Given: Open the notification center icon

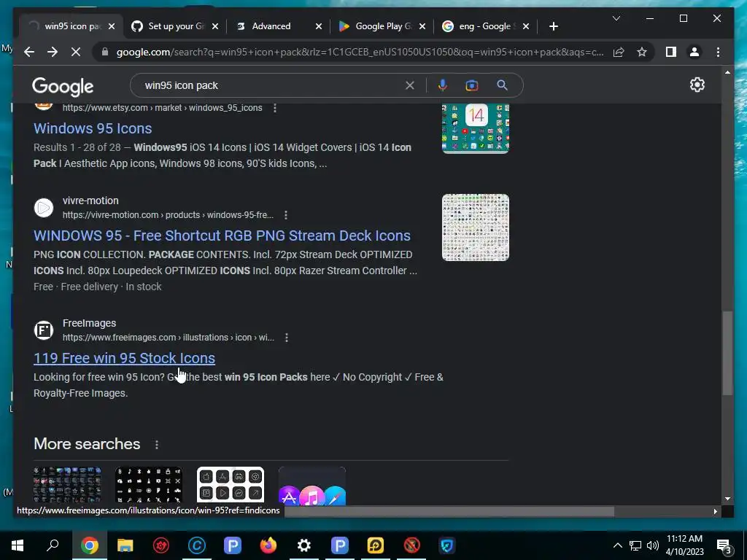Looking at the screenshot, I should point(724,546).
